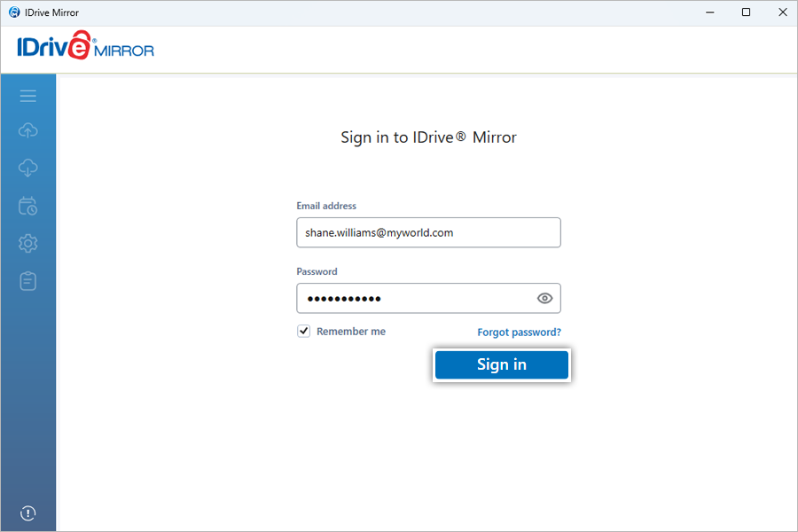Click the IDrive app icon in title bar
This screenshot has width=798, height=532.
click(x=14, y=12)
